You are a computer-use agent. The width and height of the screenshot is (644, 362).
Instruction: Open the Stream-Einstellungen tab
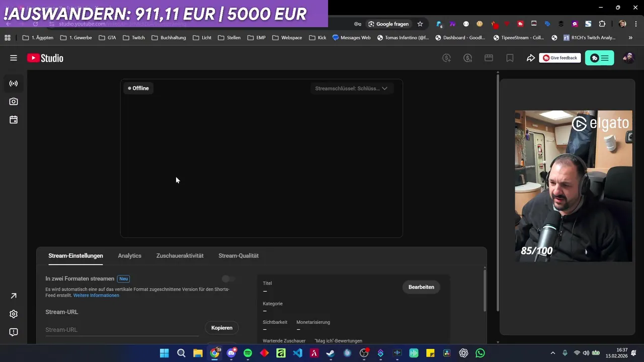pos(75,255)
